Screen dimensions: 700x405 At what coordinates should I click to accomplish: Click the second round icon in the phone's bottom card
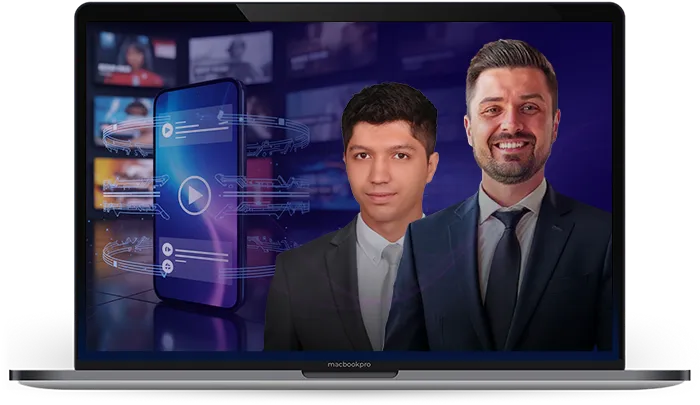click(x=167, y=267)
